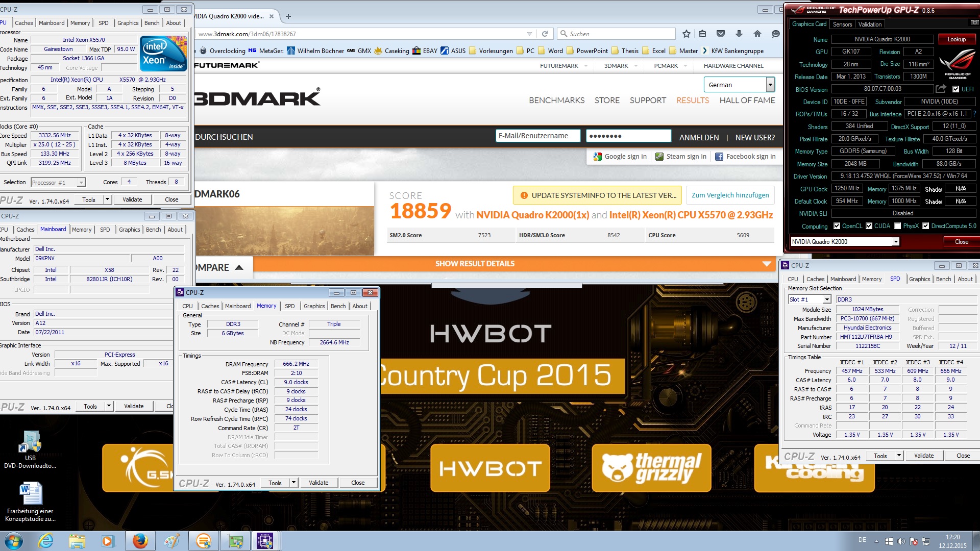The width and height of the screenshot is (980, 551).
Task: Open the Tools dropdown arrow in CPU-Z SPD window
Action: [x=899, y=456]
